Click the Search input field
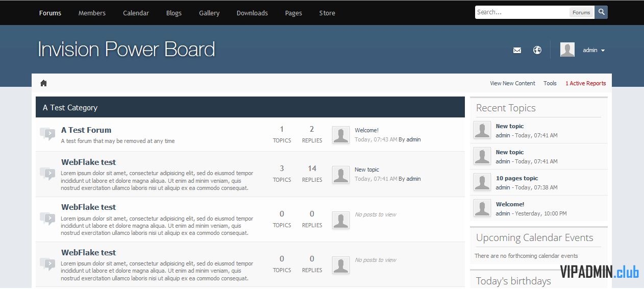Viewport: 644px width, 289px height. tap(522, 12)
